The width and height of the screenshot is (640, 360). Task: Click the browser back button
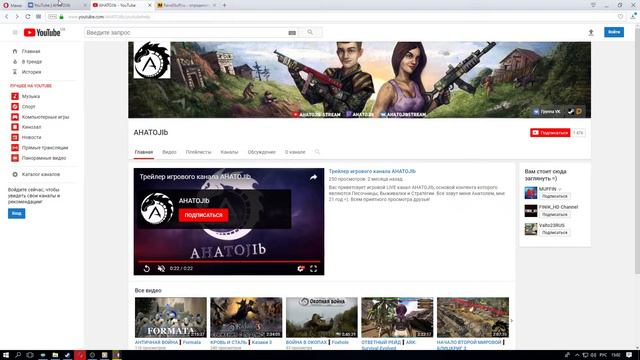pos(7,17)
